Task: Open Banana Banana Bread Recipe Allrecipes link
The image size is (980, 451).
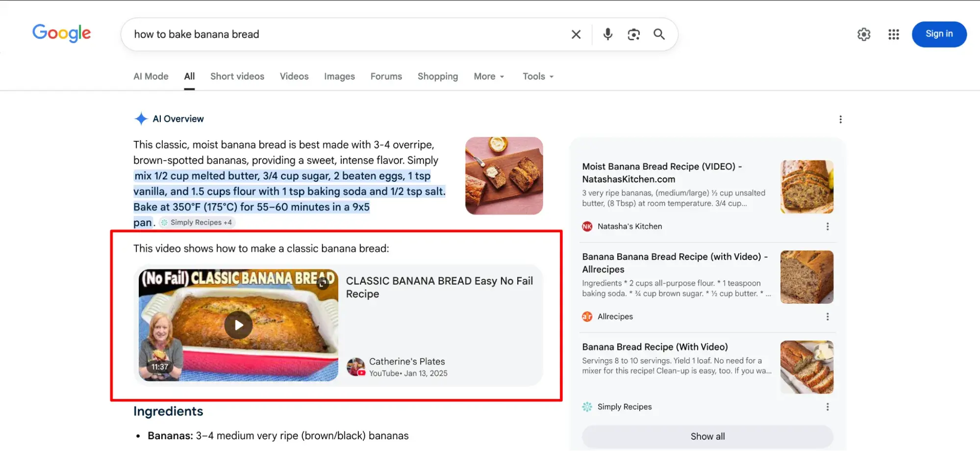Action: [x=675, y=263]
